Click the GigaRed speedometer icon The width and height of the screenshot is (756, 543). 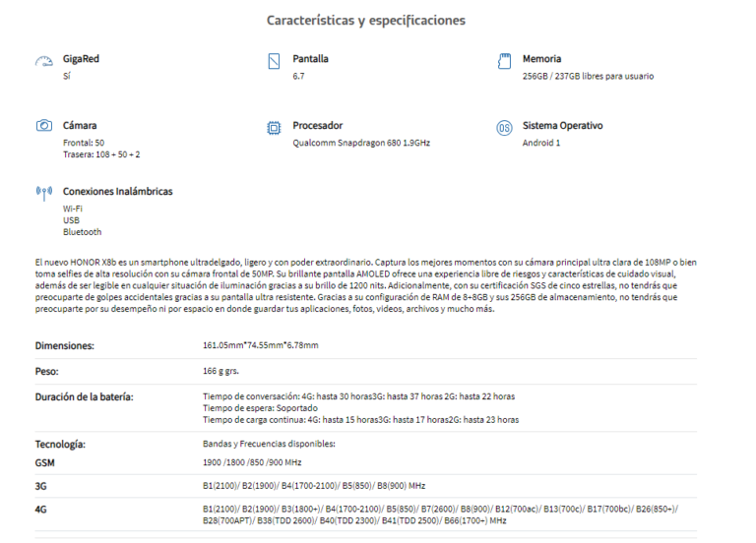tap(44, 62)
